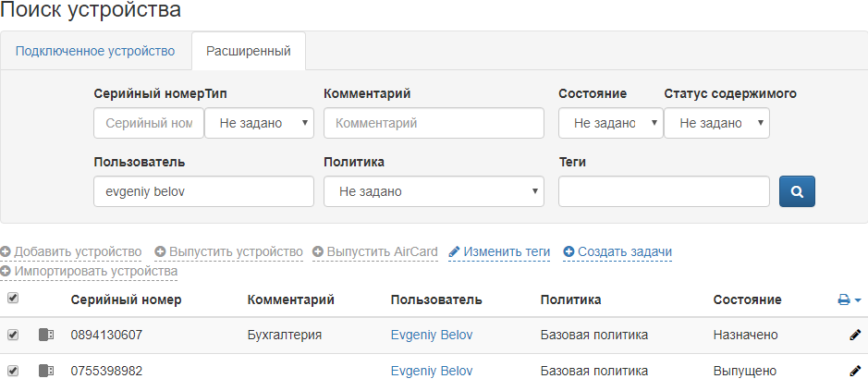Click pencil edit icon for device 0755398982

854,371
